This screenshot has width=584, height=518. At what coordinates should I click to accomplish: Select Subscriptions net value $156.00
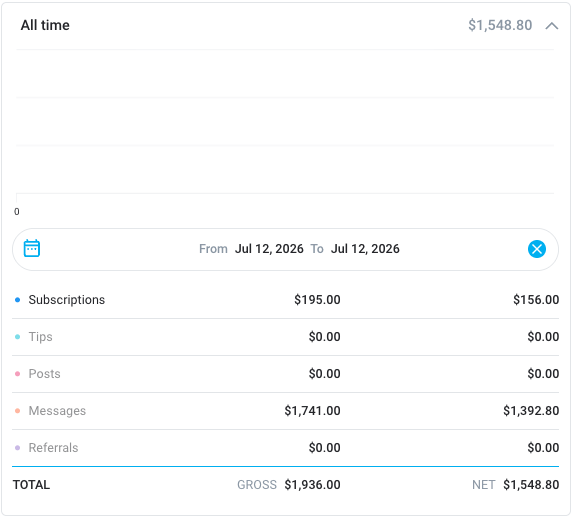click(x=536, y=300)
